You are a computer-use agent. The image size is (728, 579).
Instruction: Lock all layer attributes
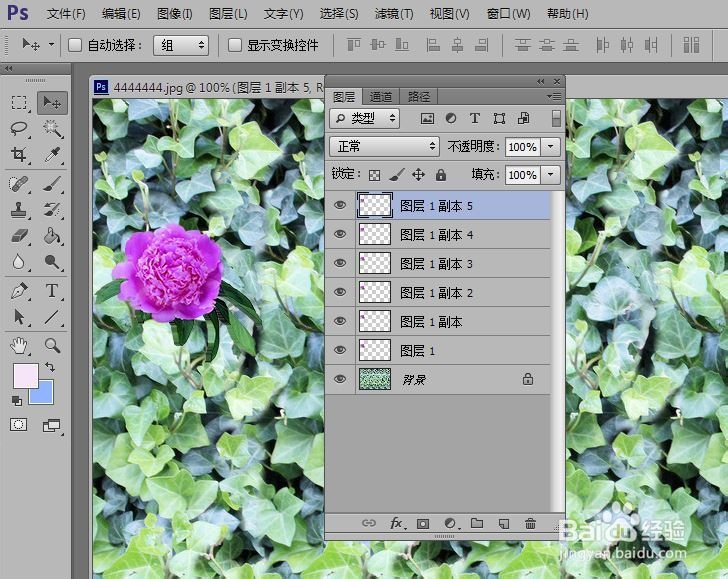tap(441, 175)
